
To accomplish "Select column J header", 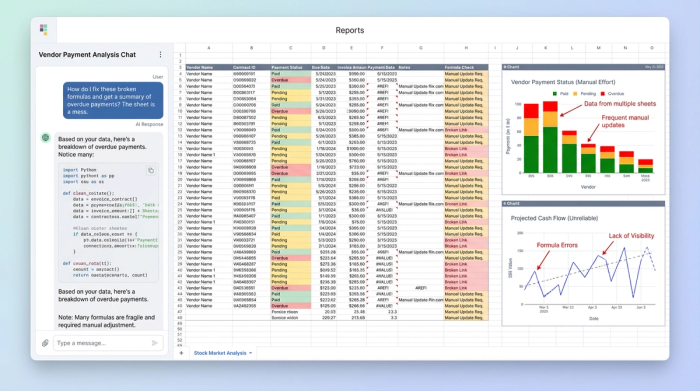I will pyautogui.click(x=517, y=48).
